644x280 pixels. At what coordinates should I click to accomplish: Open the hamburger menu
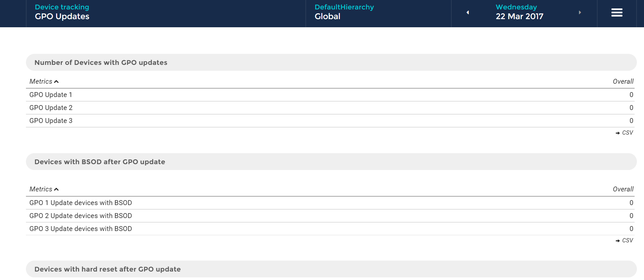click(x=617, y=13)
